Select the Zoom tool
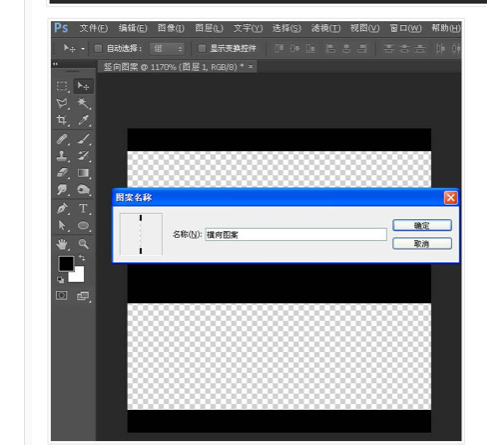Image resolution: width=487 pixels, height=445 pixels. pyautogui.click(x=83, y=244)
